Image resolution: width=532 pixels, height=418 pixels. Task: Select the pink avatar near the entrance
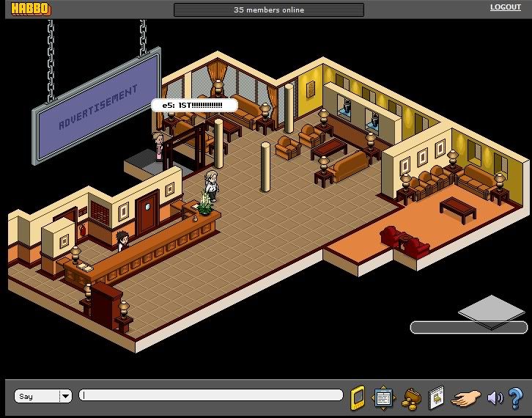point(157,145)
